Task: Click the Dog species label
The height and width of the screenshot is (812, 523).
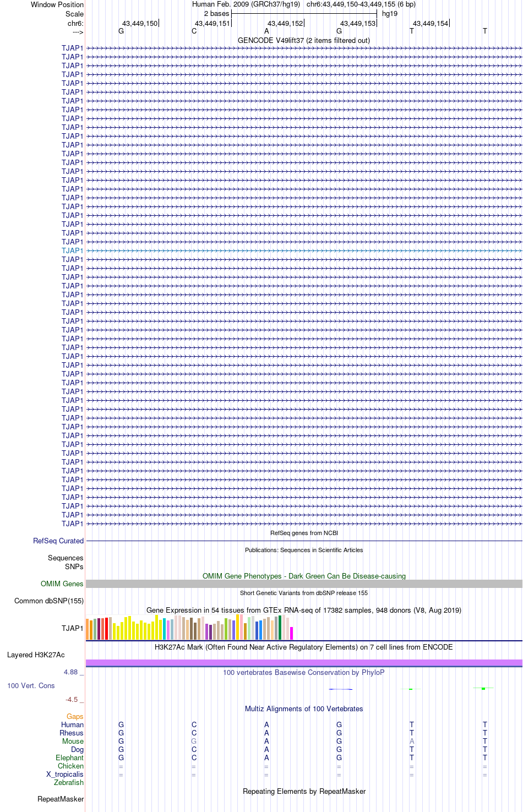Action: pos(77,750)
